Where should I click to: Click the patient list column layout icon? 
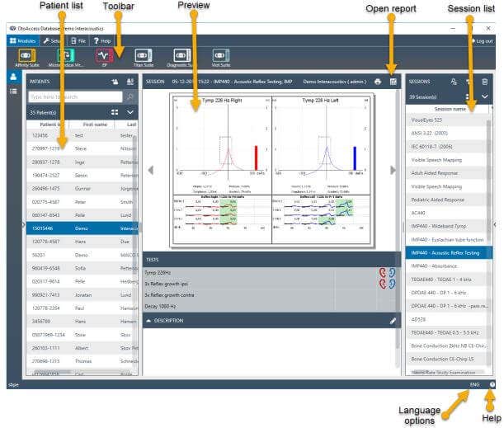pos(115,112)
